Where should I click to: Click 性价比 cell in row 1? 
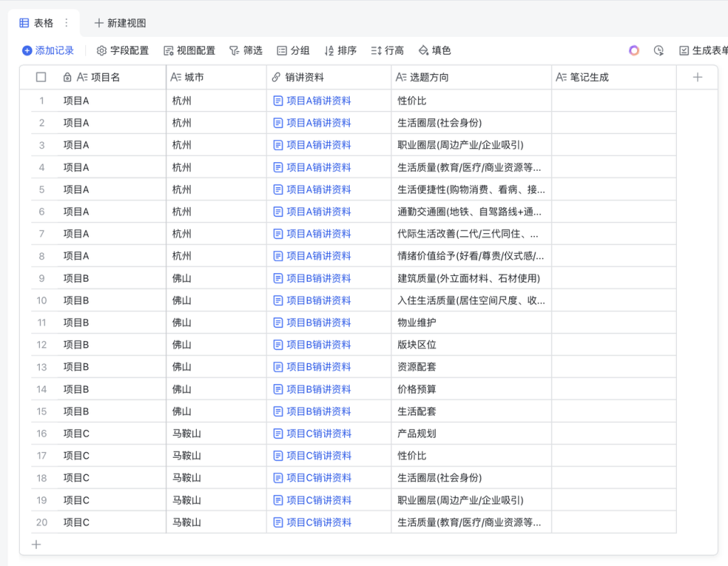click(471, 101)
